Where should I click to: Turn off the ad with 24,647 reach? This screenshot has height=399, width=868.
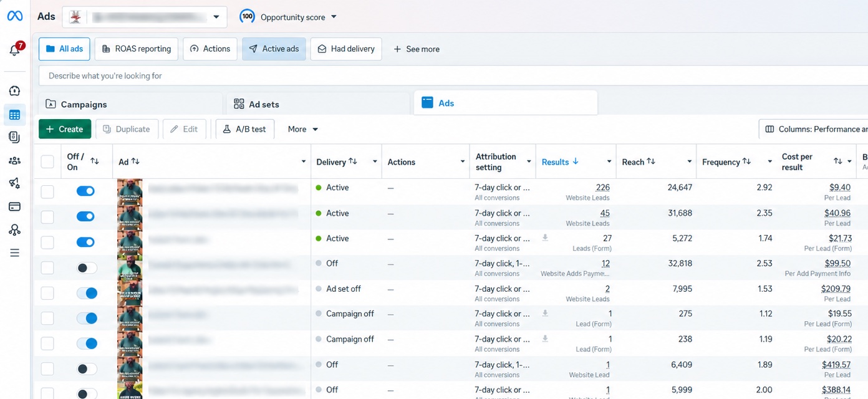point(86,191)
